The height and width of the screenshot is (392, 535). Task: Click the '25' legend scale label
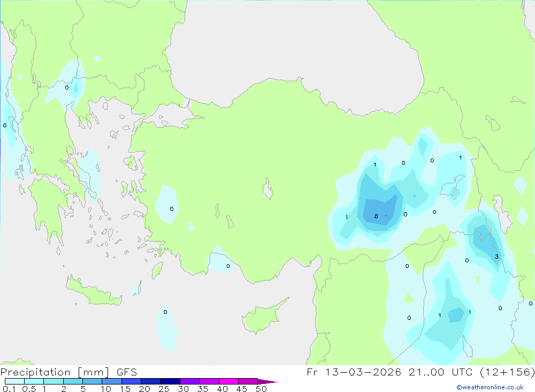(164, 389)
